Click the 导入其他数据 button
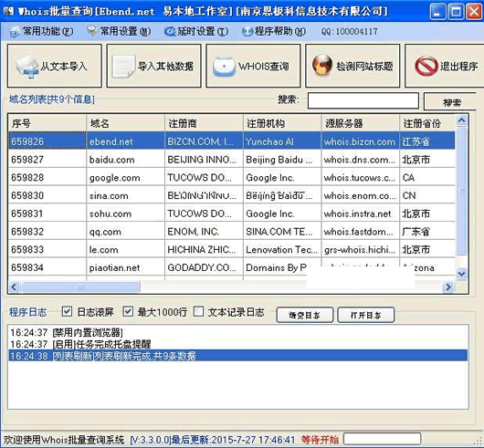This screenshot has height=448, width=484. (x=154, y=66)
